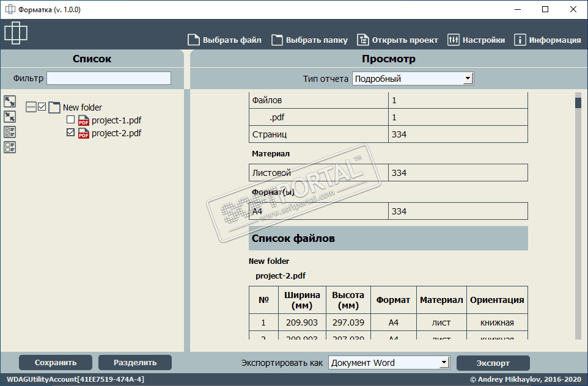The height and width of the screenshot is (386, 588).
Task: Click the Листовой material cell
Action: tap(318, 173)
